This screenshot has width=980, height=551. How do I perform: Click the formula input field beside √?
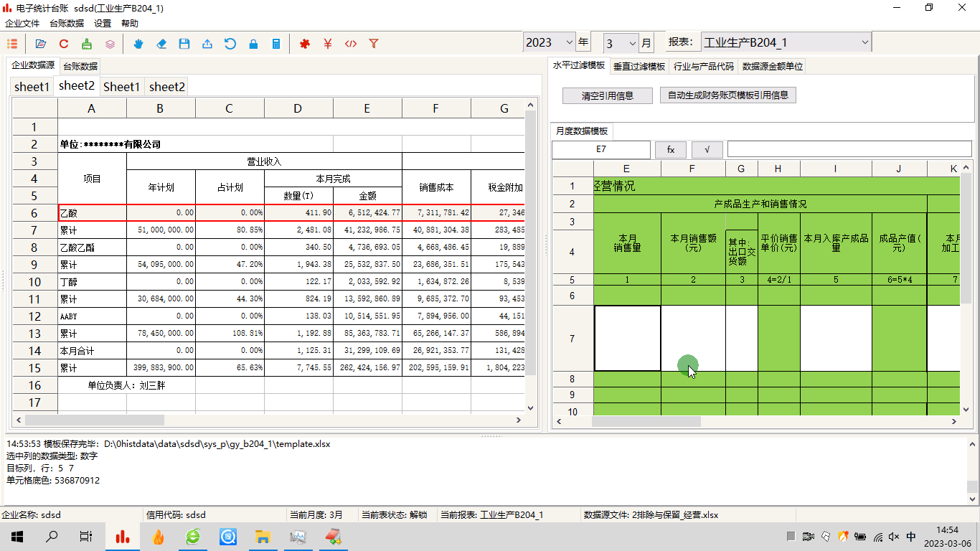point(849,149)
